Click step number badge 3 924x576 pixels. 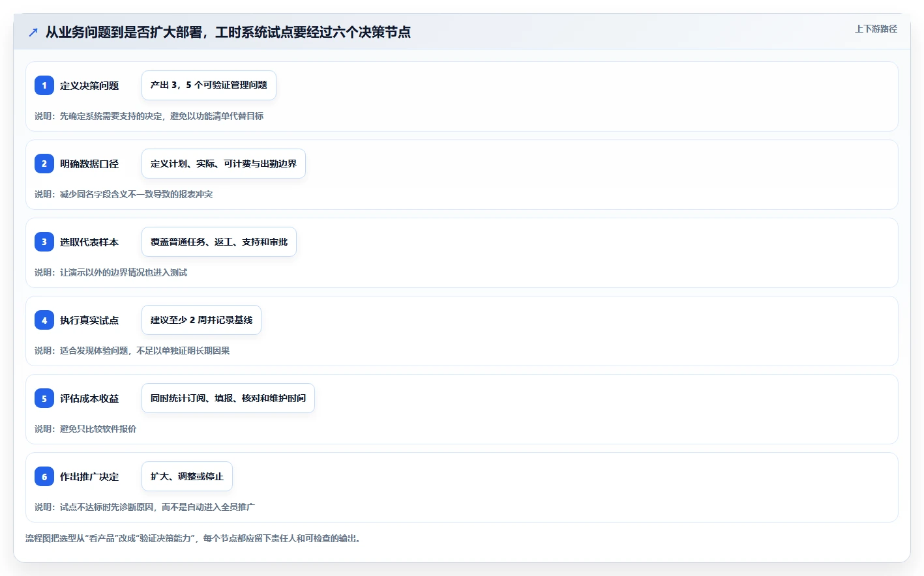(x=44, y=242)
